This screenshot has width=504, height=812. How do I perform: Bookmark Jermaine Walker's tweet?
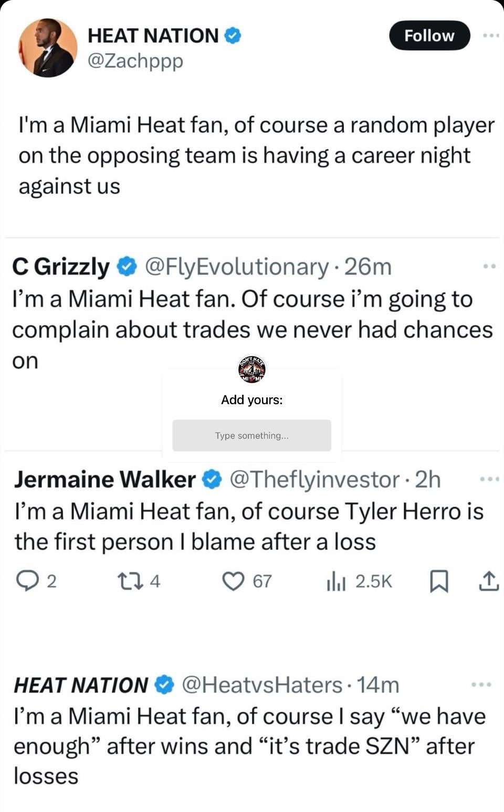point(439,581)
